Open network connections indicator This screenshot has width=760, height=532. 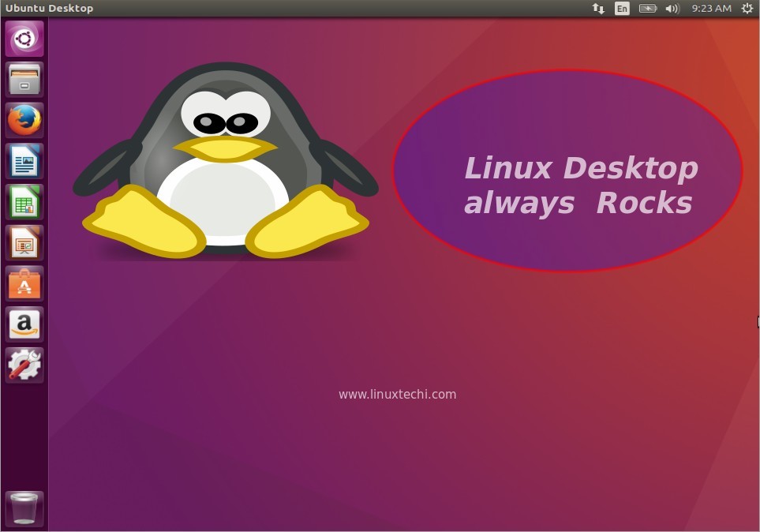598,8
